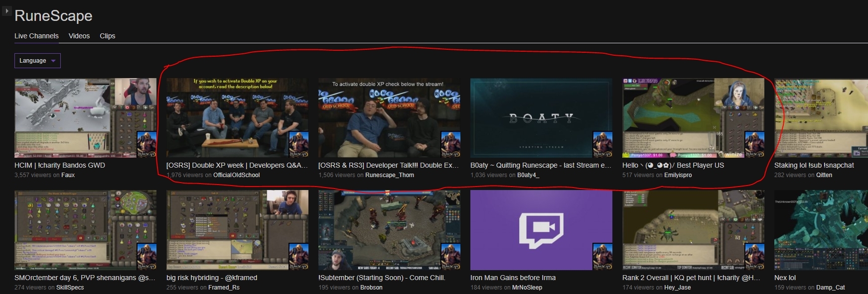The image size is (868, 294).
Task: Click the B0aty4_ channel name
Action: [528, 175]
